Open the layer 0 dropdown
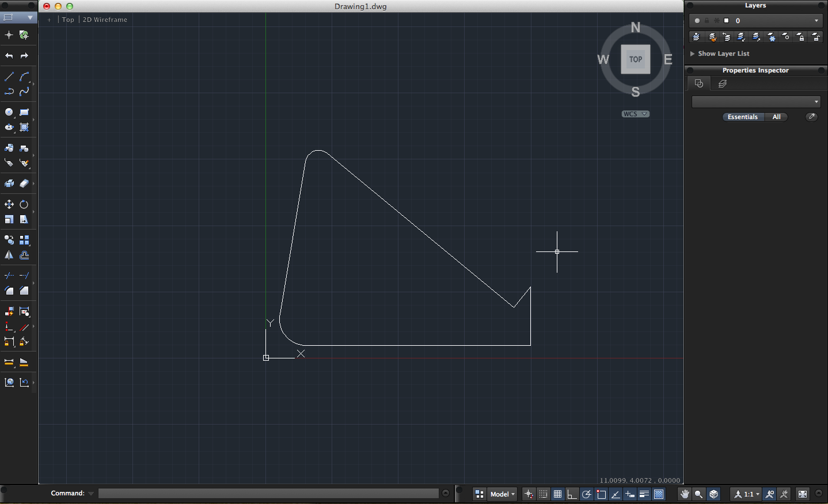The width and height of the screenshot is (828, 504). coord(816,21)
